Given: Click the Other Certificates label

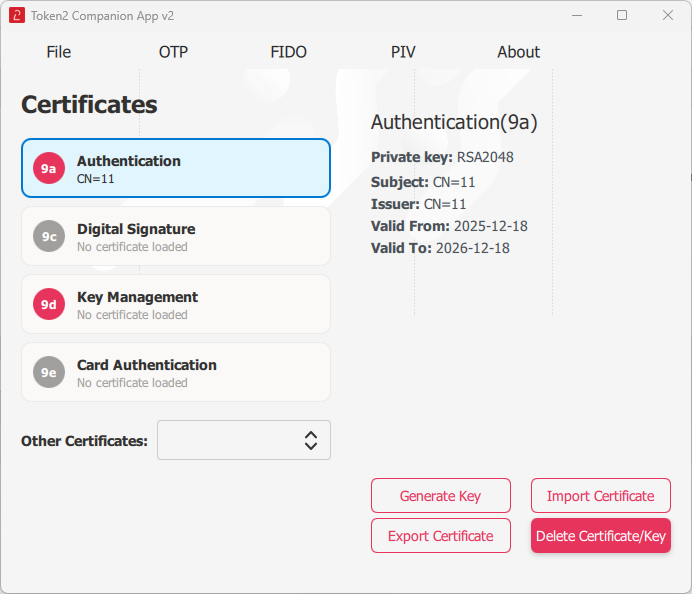Looking at the screenshot, I should (84, 441).
